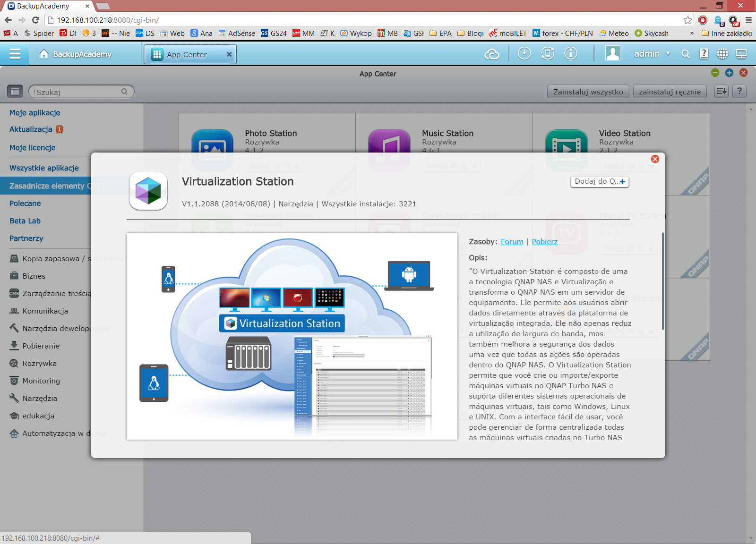Click App Center sort list icon
The width and height of the screenshot is (756, 544).
(x=722, y=91)
